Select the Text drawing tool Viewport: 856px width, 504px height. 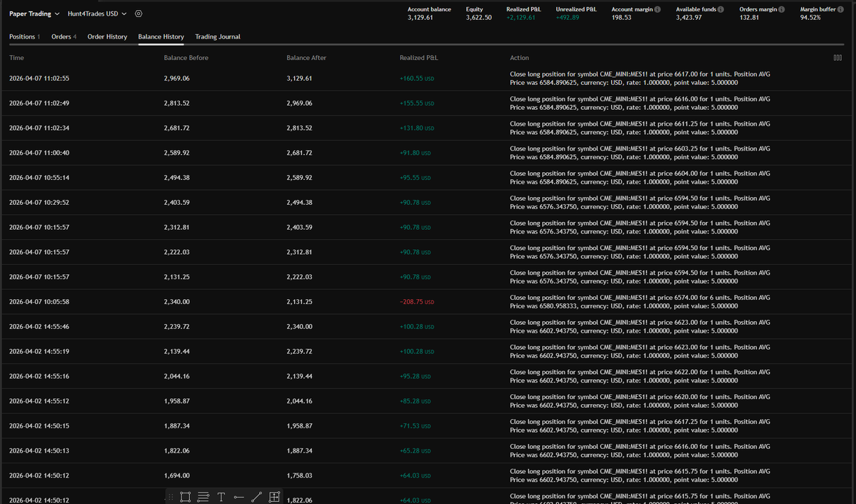tap(221, 497)
